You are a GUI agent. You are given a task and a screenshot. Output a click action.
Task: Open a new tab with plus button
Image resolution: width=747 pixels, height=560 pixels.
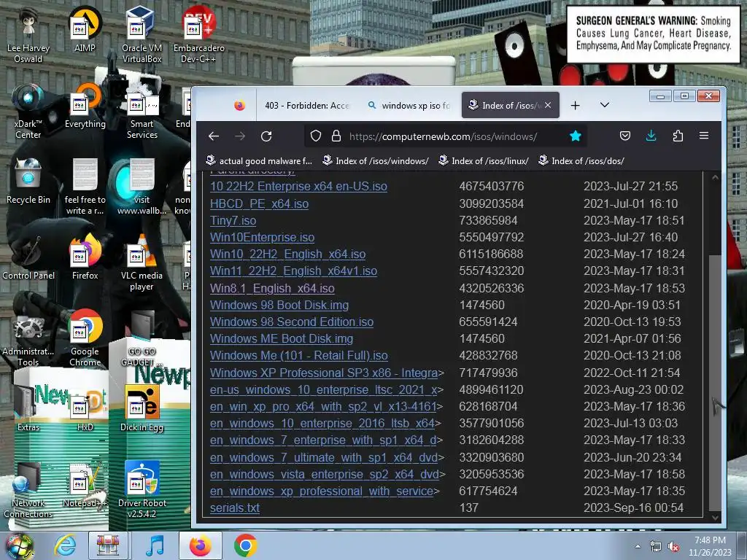point(575,105)
